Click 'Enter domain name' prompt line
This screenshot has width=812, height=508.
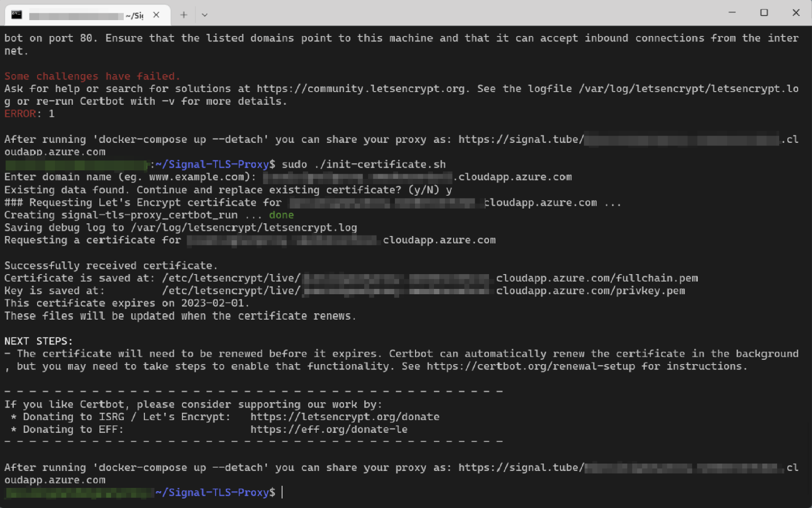(288, 177)
